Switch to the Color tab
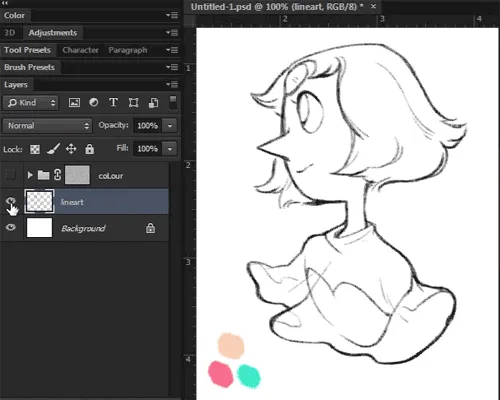Image resolution: width=500 pixels, height=400 pixels. pyautogui.click(x=14, y=15)
